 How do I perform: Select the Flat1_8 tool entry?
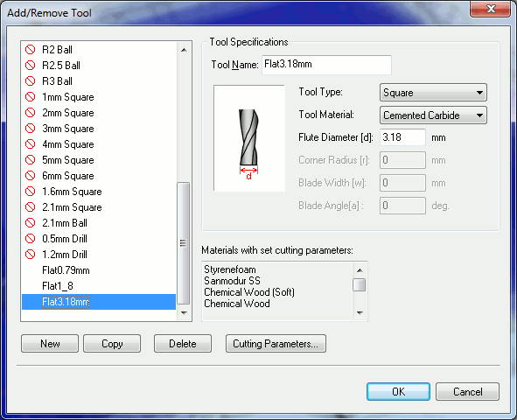click(x=58, y=286)
